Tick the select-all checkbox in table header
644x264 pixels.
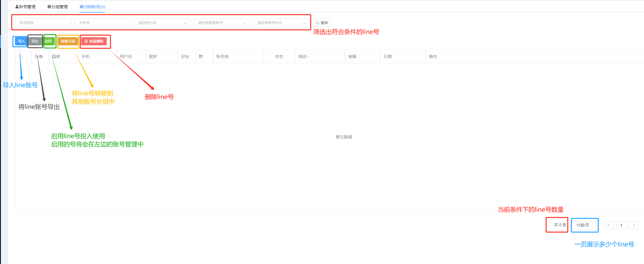pyautogui.click(x=21, y=56)
